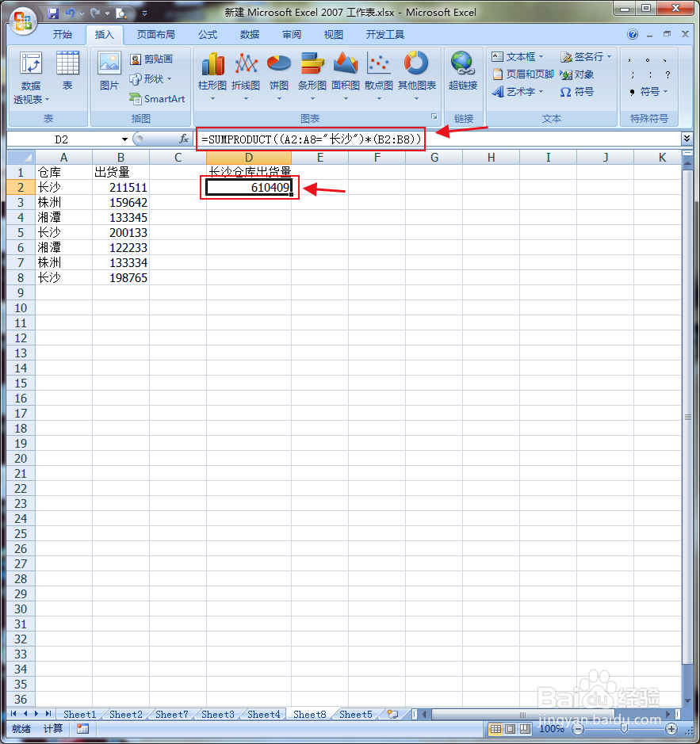Click the macro record icon in status bar

point(82,729)
